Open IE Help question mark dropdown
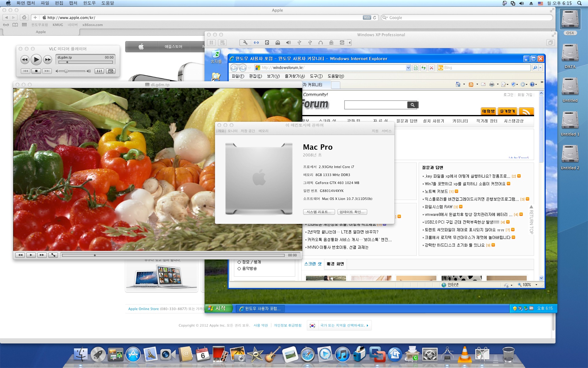The image size is (588, 368). pos(533,84)
